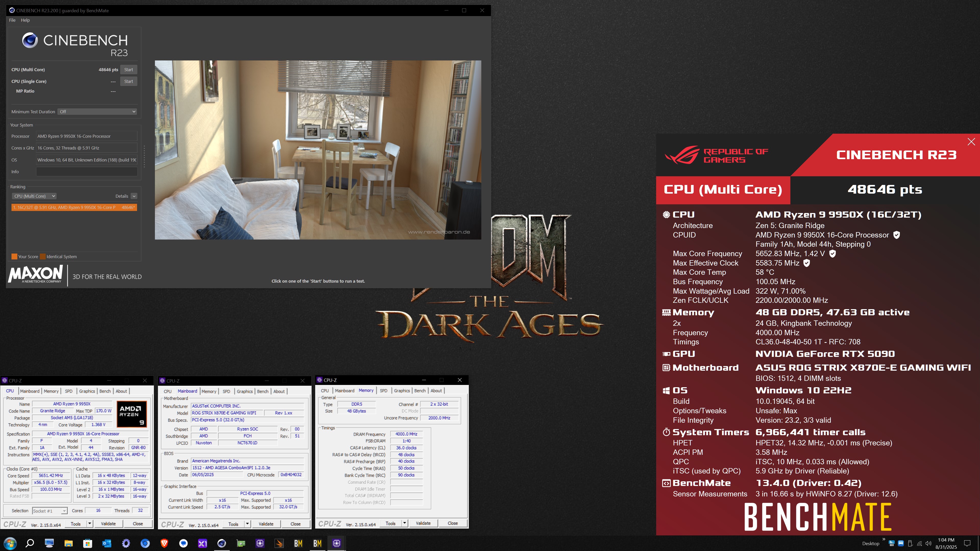
Task: Close the BenchMate result overlay
Action: [971, 142]
